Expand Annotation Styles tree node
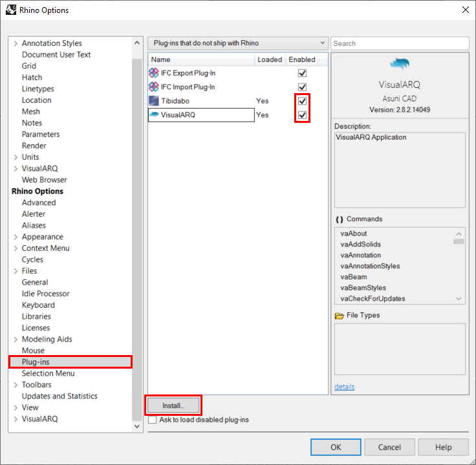476x465 pixels. click(x=16, y=43)
